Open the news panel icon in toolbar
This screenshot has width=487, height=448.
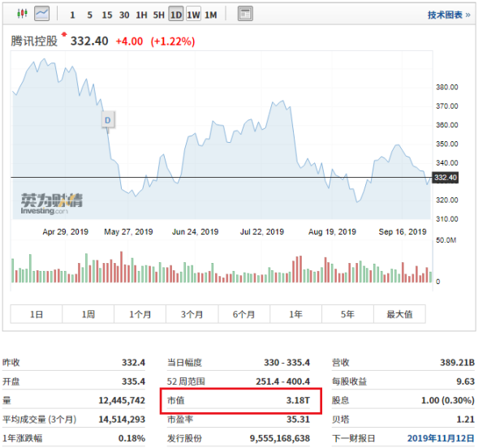(x=245, y=14)
